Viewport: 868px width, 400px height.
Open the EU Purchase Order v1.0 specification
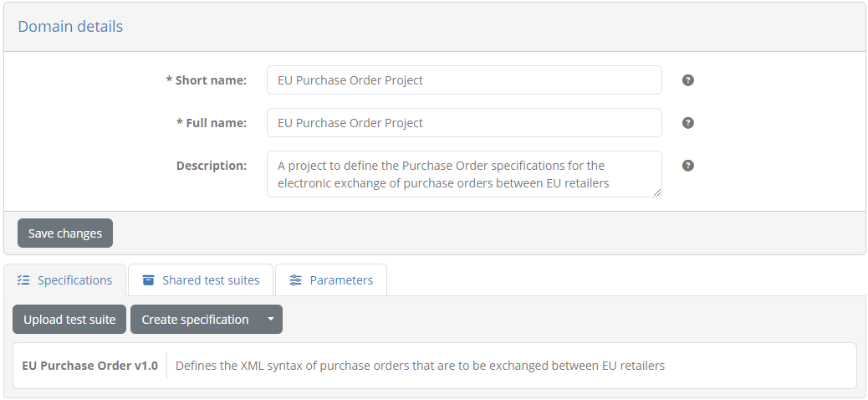(89, 366)
